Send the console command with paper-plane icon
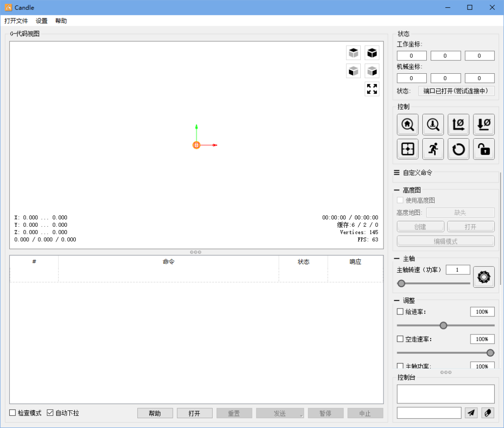Screen dimensions: 504x428 pos(472,413)
